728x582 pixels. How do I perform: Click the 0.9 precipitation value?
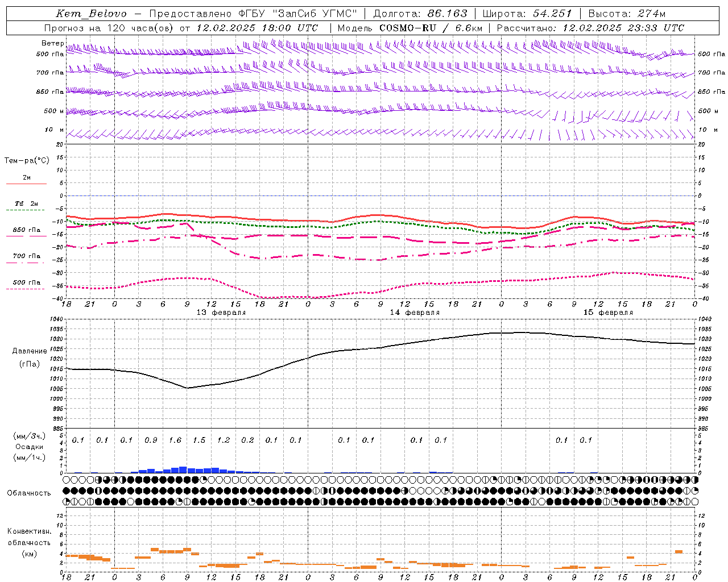[x=151, y=440]
